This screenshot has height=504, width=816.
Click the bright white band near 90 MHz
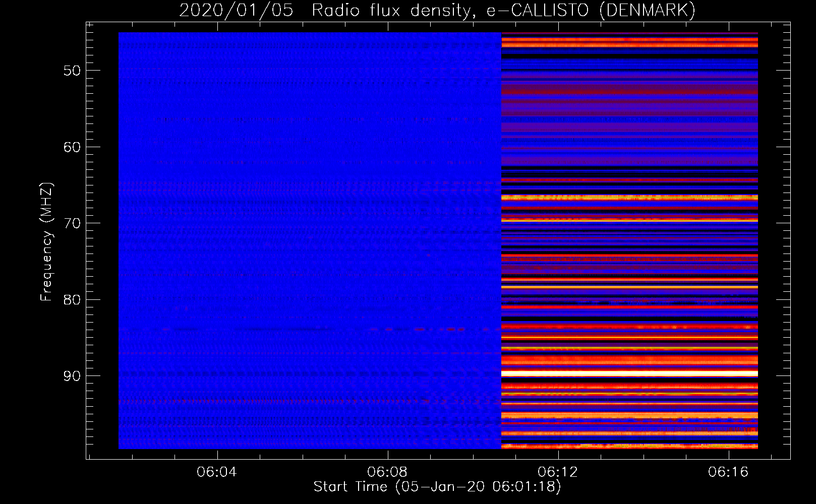pyautogui.click(x=629, y=373)
